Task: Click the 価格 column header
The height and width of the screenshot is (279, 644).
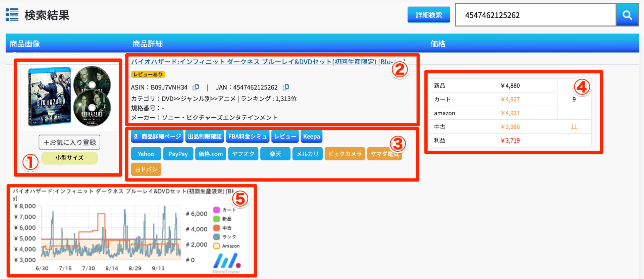Action: tap(438, 44)
